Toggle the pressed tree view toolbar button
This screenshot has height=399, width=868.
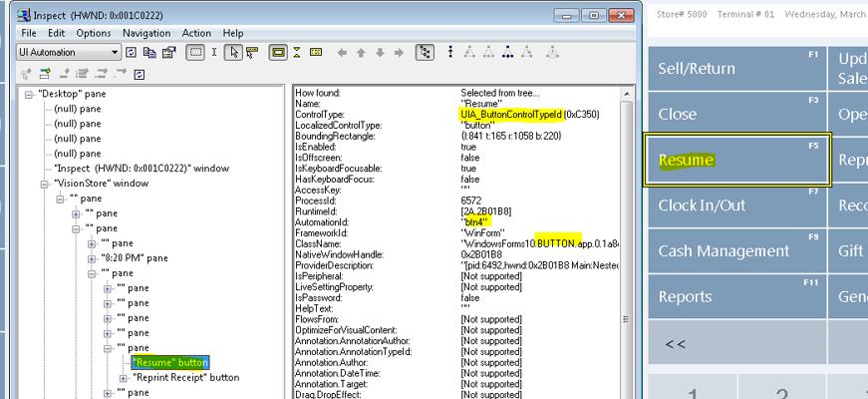click(x=425, y=53)
